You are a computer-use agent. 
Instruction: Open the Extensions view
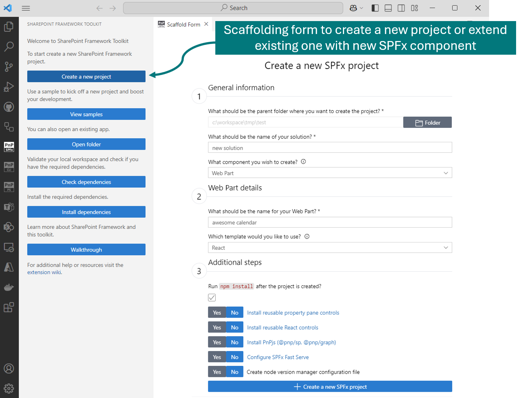[9, 307]
